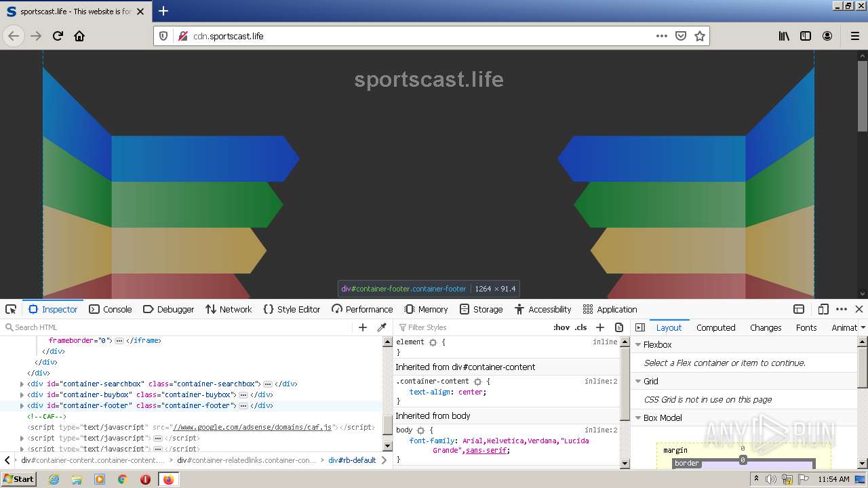
Task: Open Internet Explorer from taskbar
Action: pyautogui.click(x=54, y=479)
